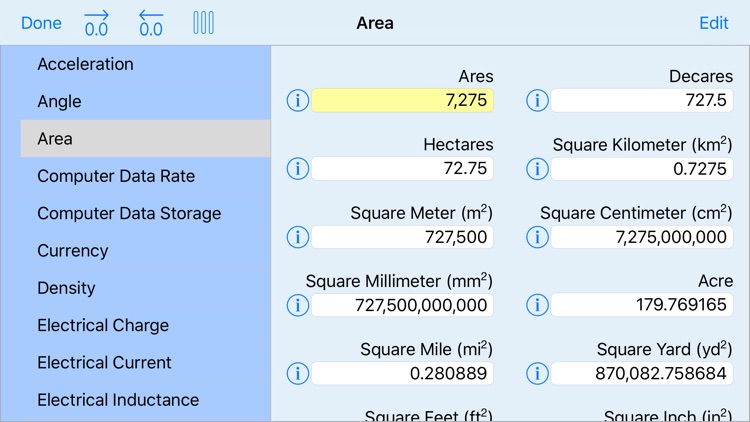750x422 pixels.
Task: Focus Square Centimeter field showing 7,275,000,000
Action: pyautogui.click(x=642, y=237)
